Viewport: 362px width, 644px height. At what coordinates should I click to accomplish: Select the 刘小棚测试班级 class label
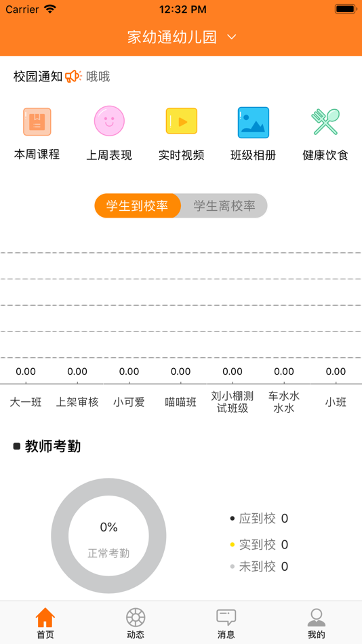coord(233,402)
